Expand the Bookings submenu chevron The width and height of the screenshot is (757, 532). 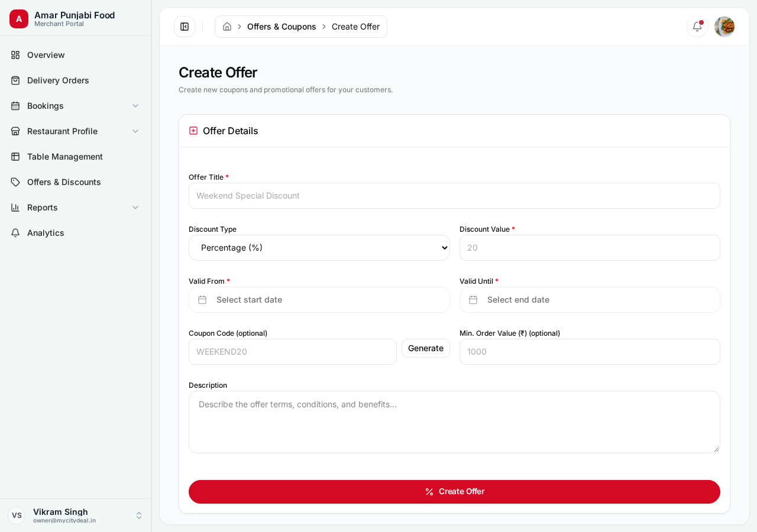click(135, 106)
